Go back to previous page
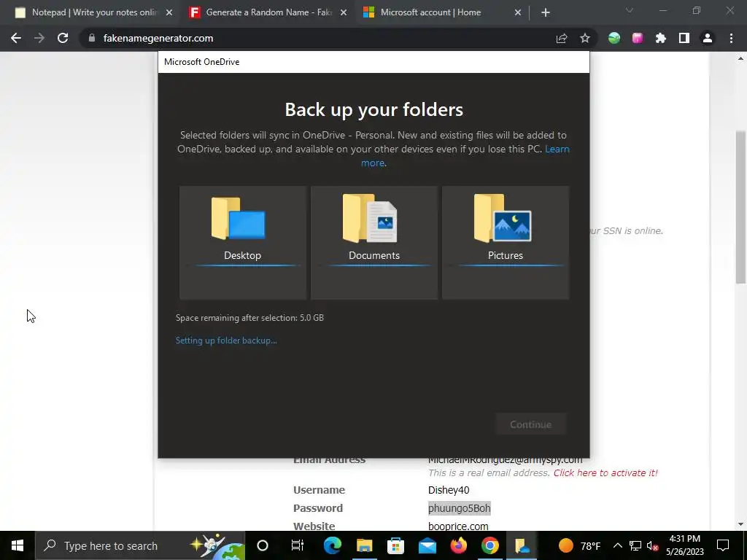The width and height of the screenshot is (747, 560). pos(16,38)
